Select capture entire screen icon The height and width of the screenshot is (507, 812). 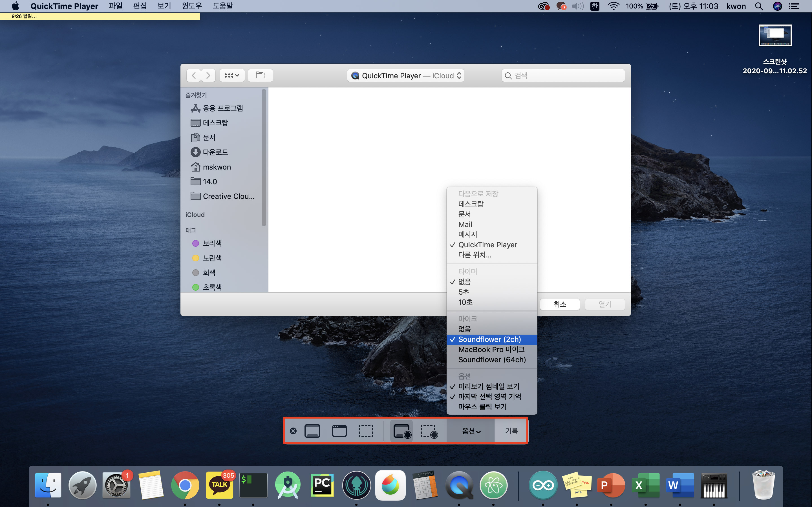click(312, 431)
